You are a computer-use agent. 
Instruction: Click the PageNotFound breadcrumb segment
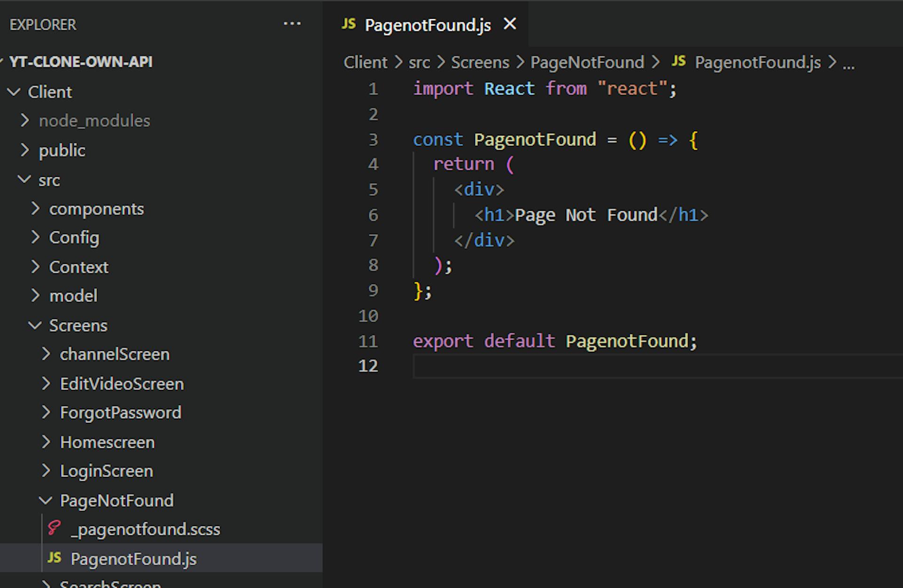587,63
